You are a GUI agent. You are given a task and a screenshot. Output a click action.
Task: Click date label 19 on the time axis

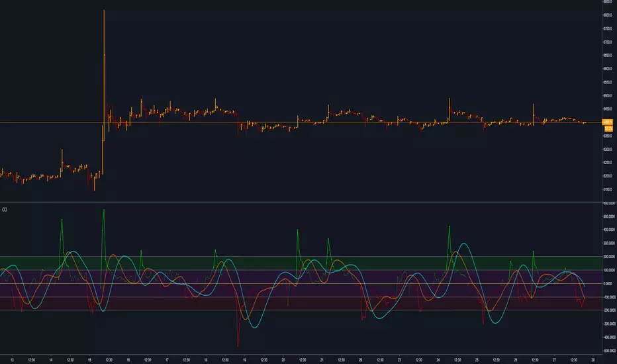(244, 360)
